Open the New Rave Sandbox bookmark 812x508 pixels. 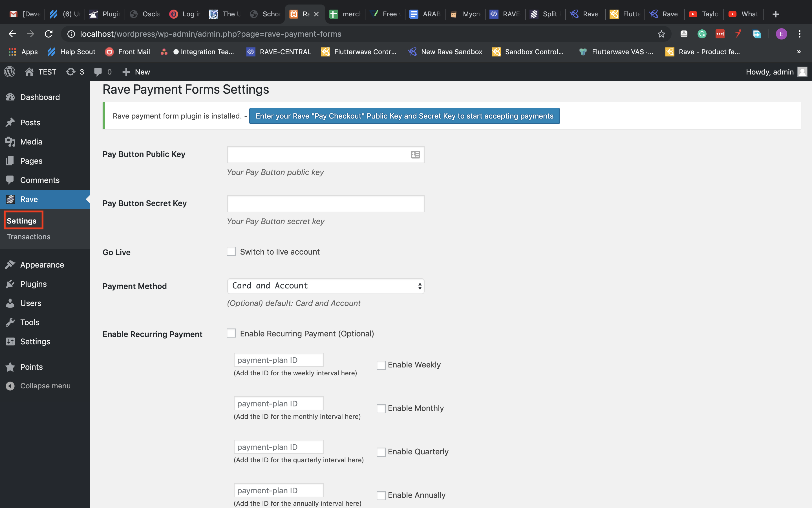445,52
